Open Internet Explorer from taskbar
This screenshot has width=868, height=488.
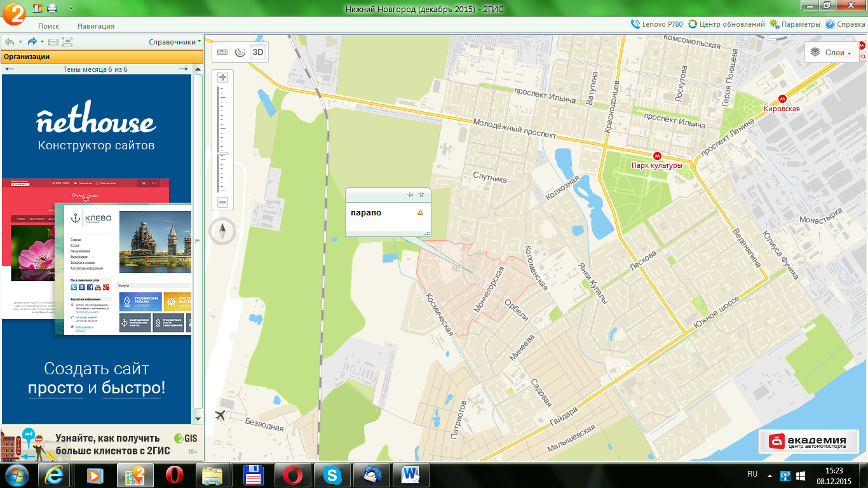[x=54, y=475]
